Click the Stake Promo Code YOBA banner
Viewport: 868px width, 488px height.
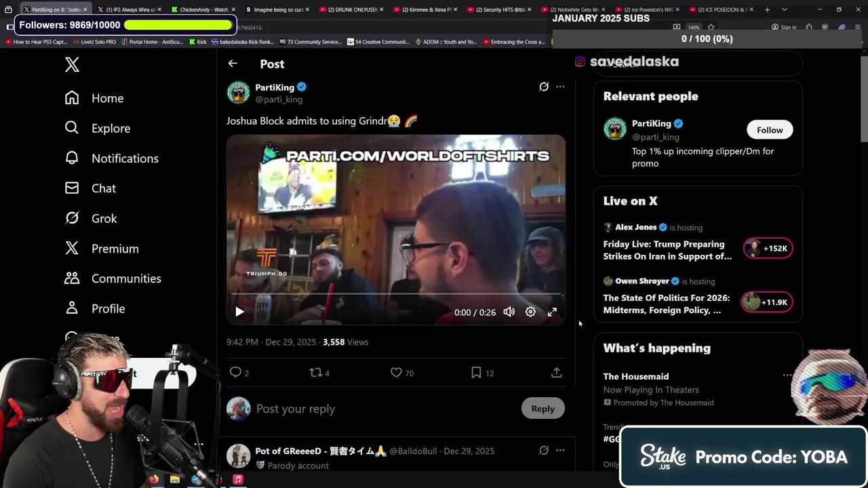tap(743, 457)
